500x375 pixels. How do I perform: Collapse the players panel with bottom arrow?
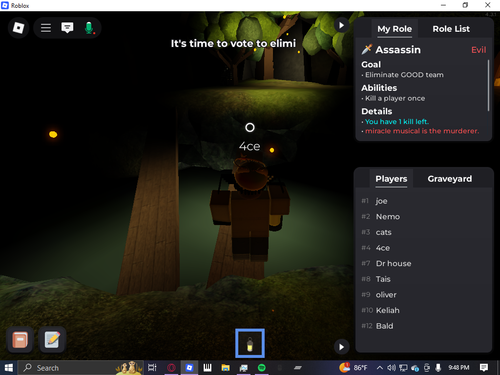pyautogui.click(x=341, y=347)
